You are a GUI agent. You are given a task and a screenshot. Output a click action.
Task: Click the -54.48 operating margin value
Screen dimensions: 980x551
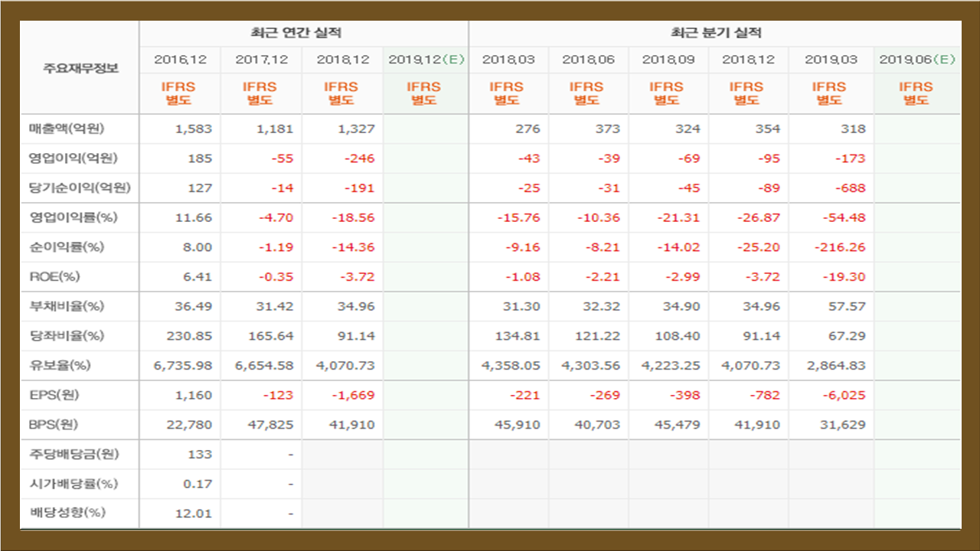coord(844,217)
